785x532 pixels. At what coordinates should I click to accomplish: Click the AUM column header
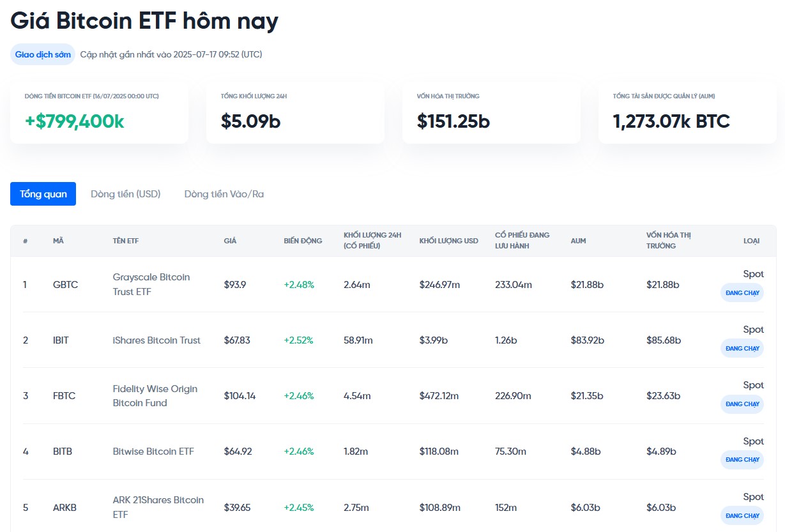[578, 241]
